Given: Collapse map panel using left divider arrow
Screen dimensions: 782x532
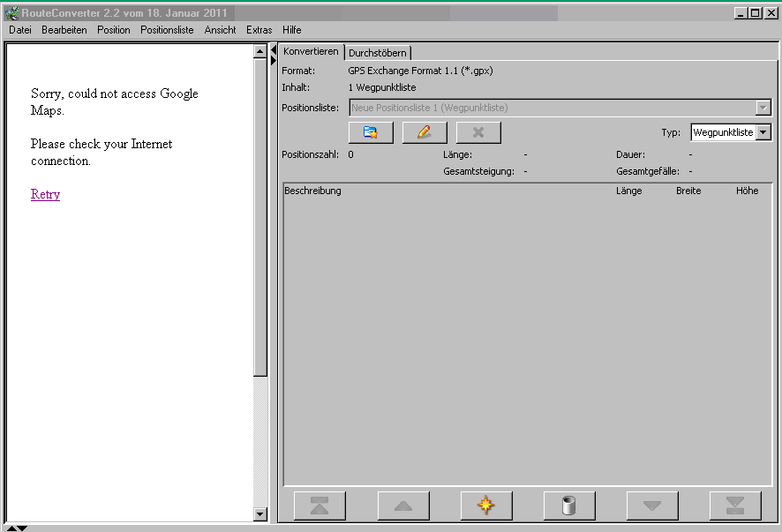Looking at the screenshot, I should coord(274,50).
